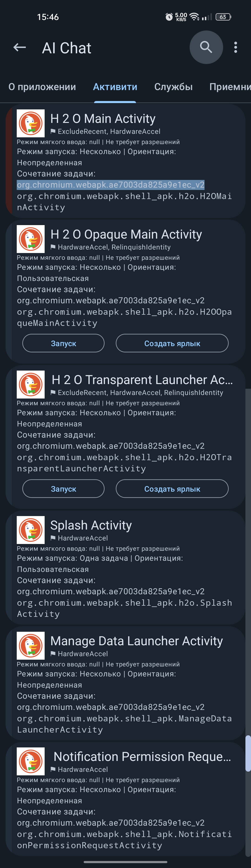Tap the H 2 O Transparent Launcher activity icon

tap(31, 385)
